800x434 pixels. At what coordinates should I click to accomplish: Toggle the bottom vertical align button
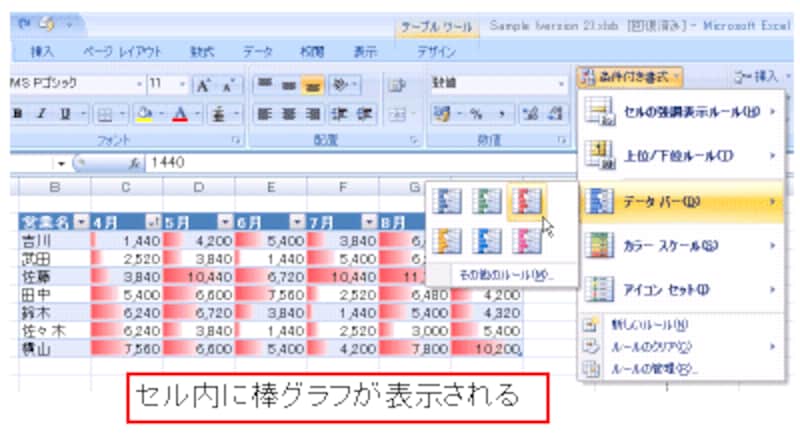point(314,86)
